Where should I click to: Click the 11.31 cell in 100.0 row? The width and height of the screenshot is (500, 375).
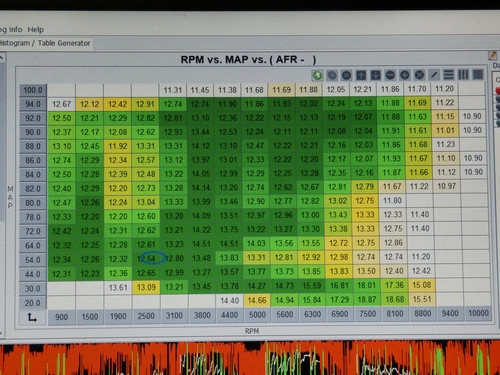(173, 90)
